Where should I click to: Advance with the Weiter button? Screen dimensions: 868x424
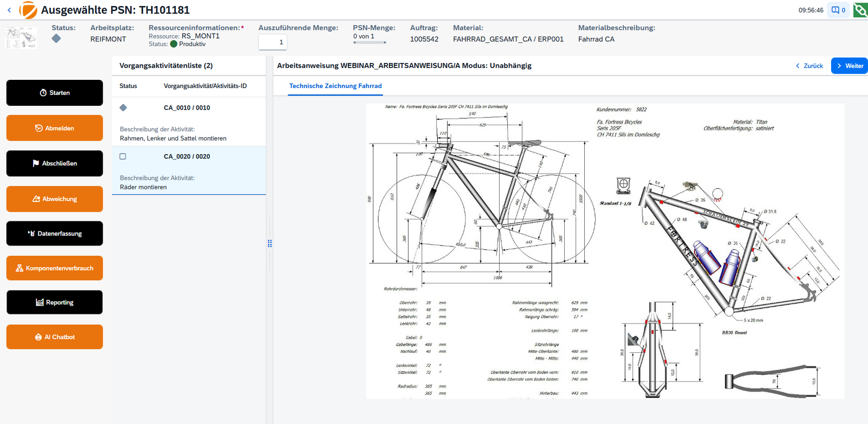(x=850, y=66)
